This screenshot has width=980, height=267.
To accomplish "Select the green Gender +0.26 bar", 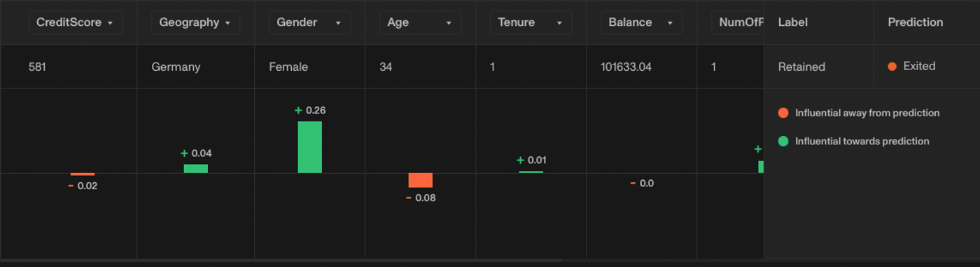I will (309, 147).
